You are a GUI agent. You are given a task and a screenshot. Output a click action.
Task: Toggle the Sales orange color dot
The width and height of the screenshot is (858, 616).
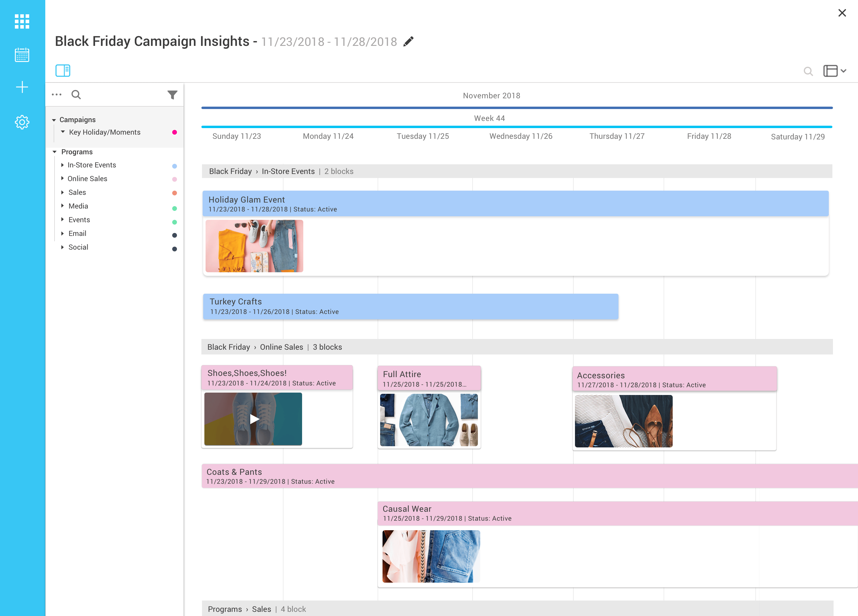point(174,193)
